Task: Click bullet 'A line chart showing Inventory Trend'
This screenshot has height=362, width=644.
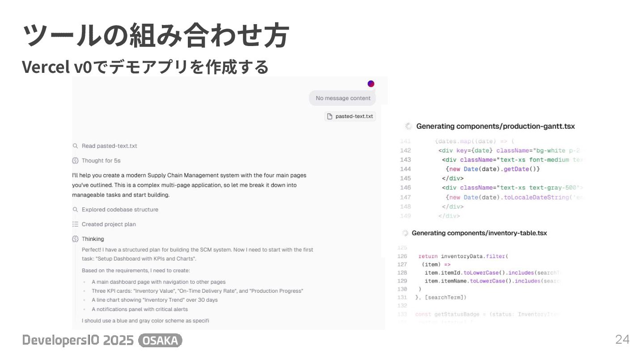Action: [x=155, y=300]
